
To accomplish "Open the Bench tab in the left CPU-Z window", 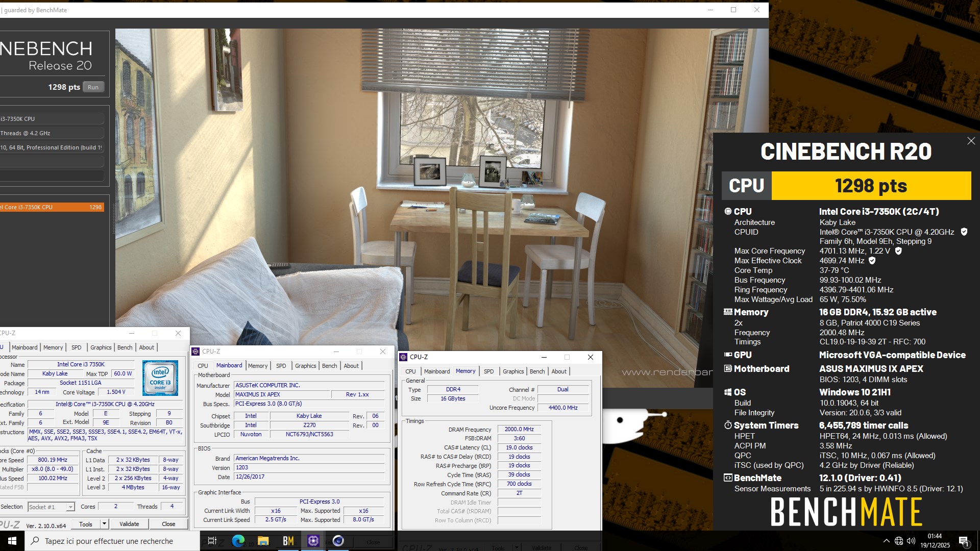I will [125, 347].
